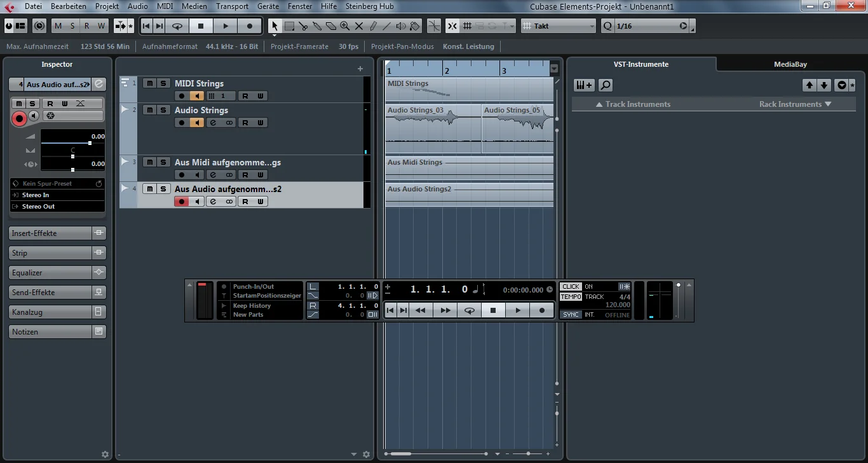Click the add track plus icon

[x=360, y=69]
